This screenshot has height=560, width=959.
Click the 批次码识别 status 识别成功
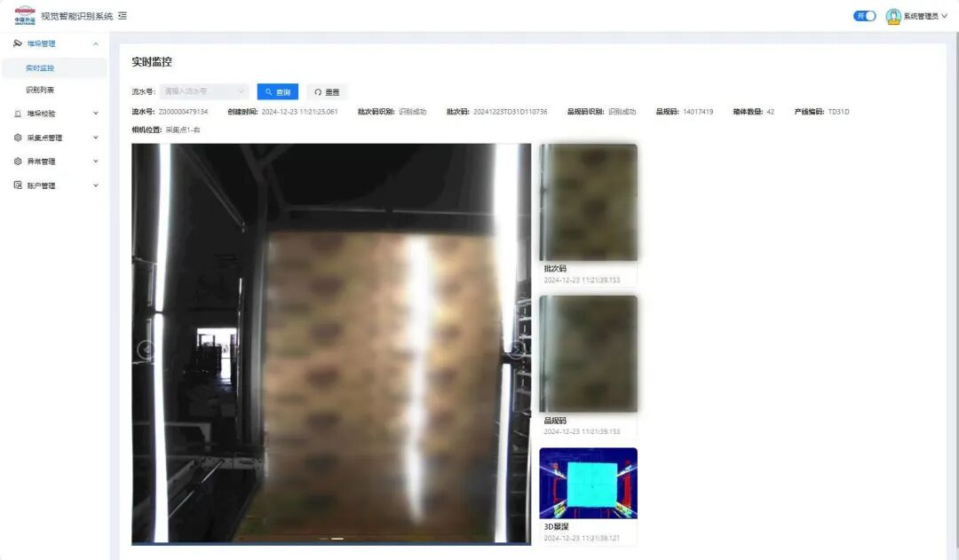click(x=412, y=112)
